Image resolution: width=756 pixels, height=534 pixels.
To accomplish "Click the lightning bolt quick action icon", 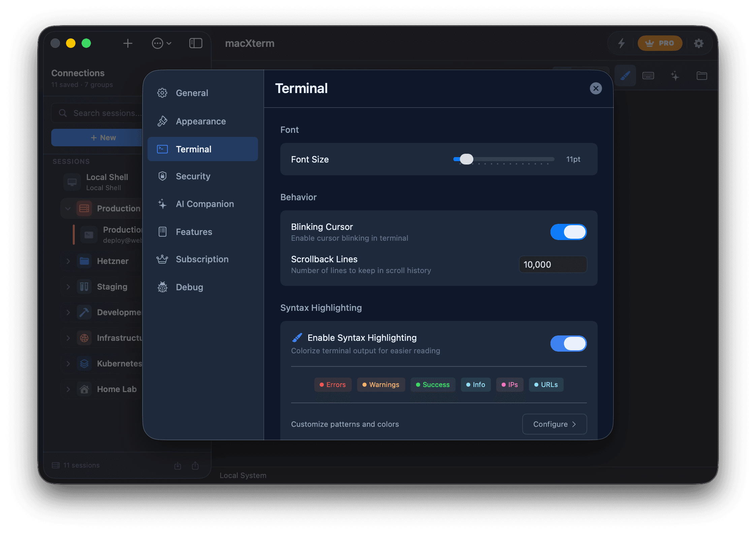I will pos(622,43).
